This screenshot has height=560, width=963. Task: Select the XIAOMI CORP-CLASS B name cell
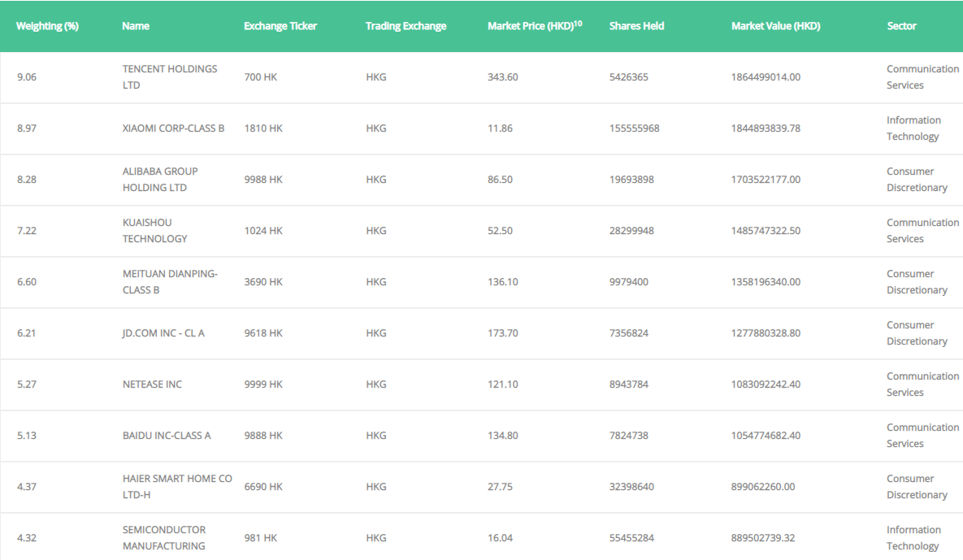pyautogui.click(x=173, y=128)
